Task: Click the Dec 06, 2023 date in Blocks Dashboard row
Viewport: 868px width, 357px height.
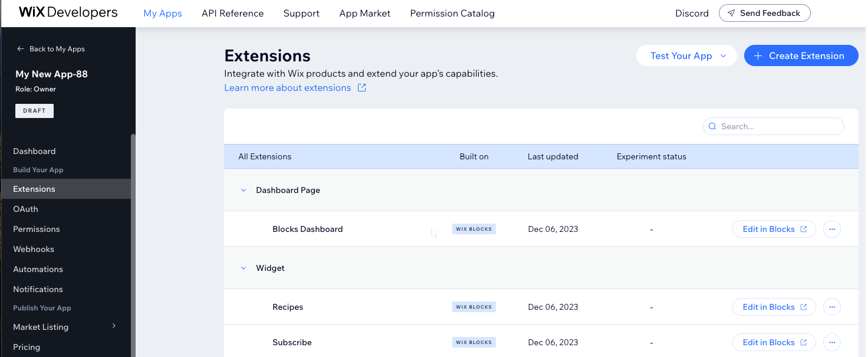Action: tap(553, 229)
